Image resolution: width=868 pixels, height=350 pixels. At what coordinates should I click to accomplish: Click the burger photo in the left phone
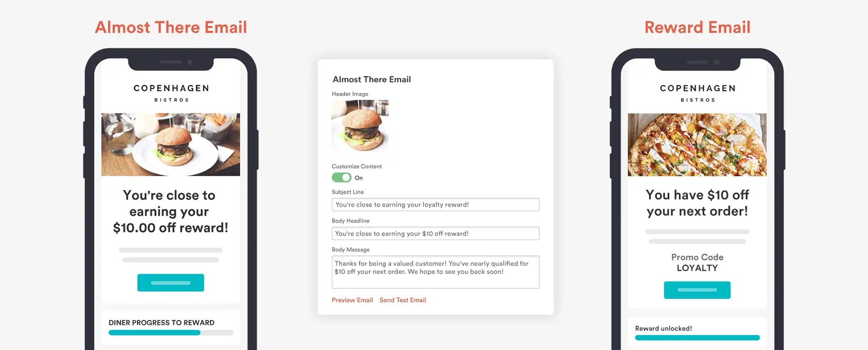click(x=170, y=144)
